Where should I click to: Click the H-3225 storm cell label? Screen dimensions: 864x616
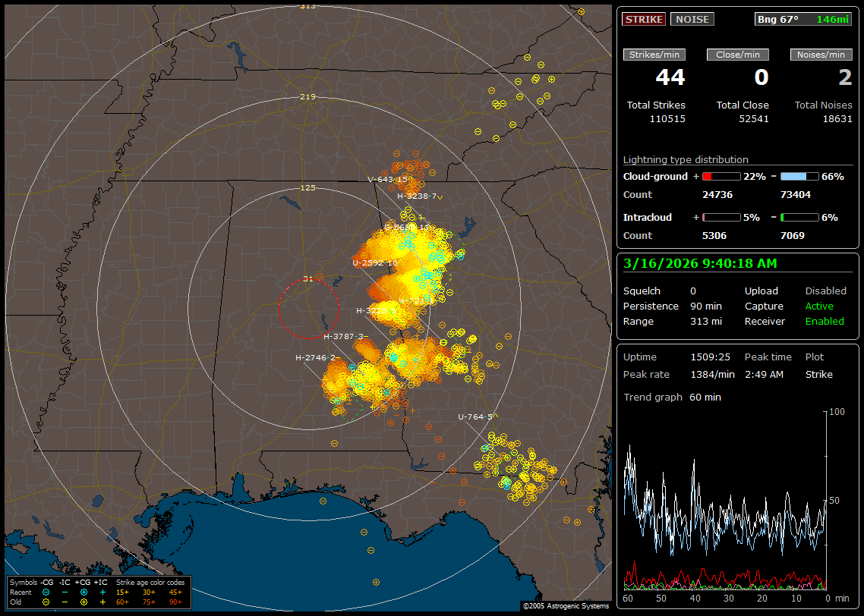pyautogui.click(x=375, y=310)
